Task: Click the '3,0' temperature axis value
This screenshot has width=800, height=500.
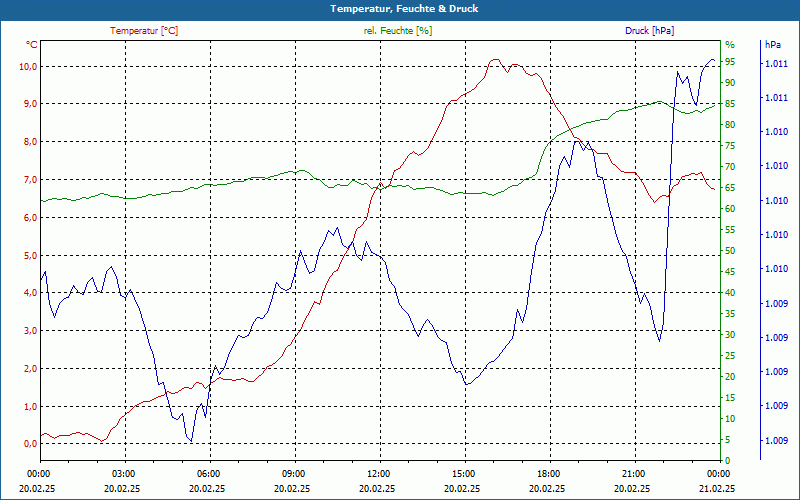Action: coord(30,330)
